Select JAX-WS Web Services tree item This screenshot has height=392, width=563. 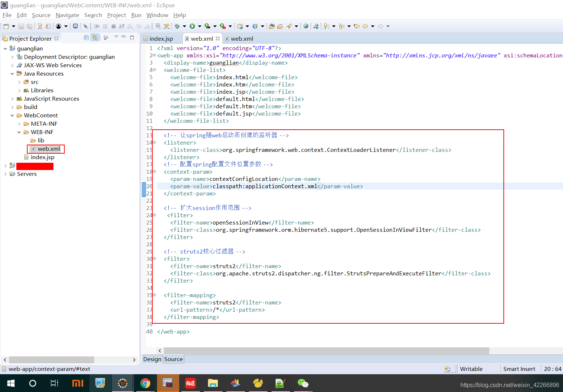49,65
